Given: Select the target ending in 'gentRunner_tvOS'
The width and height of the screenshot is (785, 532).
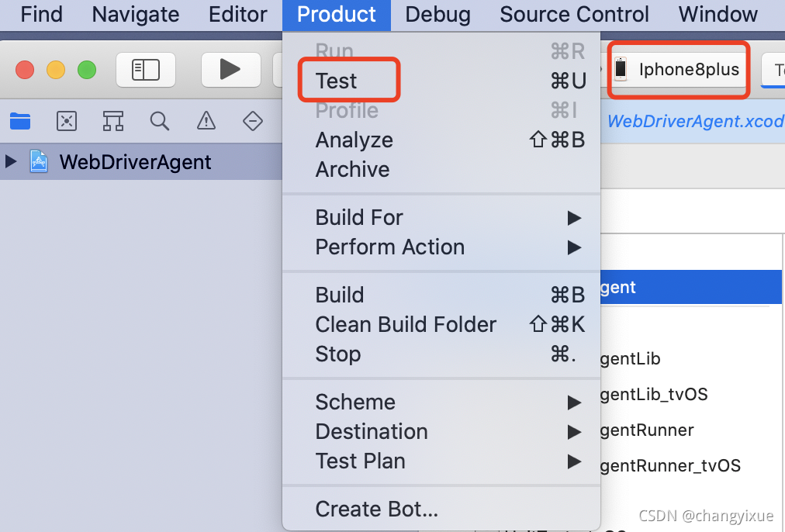Looking at the screenshot, I should pos(670,465).
